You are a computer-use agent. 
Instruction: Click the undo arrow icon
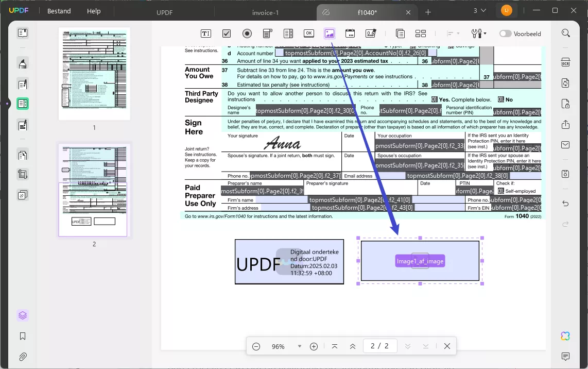[x=565, y=204]
